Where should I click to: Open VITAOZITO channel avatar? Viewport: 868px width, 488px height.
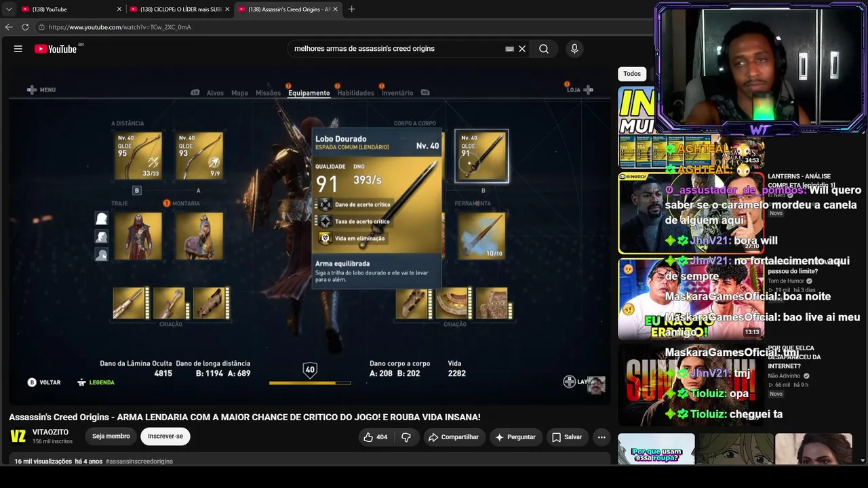pos(18,436)
